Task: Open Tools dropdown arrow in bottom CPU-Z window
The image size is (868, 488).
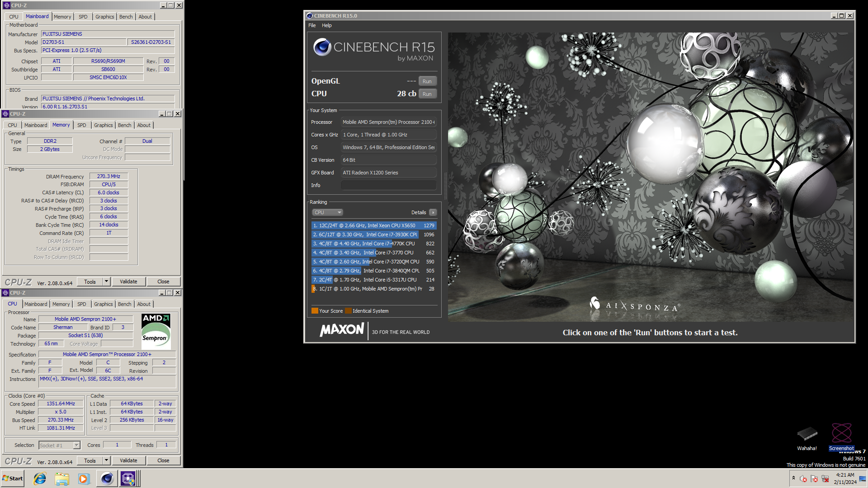Action: click(x=107, y=460)
